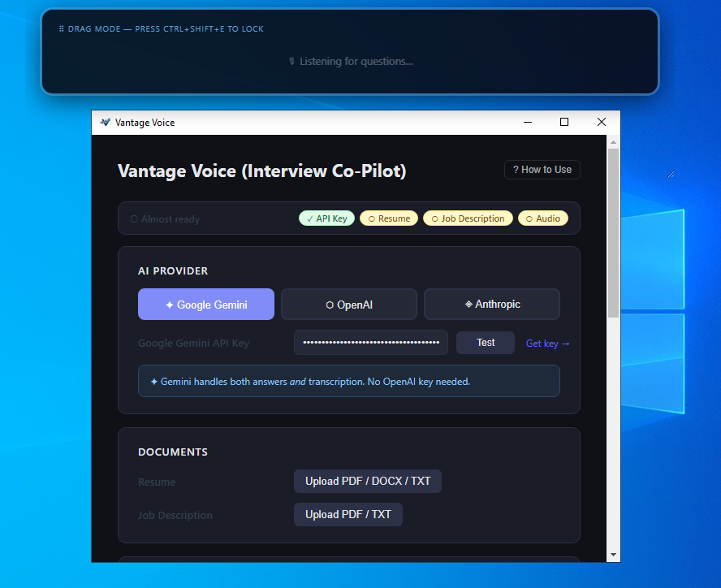Select the Google Gemini provider option
This screenshot has height=588, width=721.
205,304
